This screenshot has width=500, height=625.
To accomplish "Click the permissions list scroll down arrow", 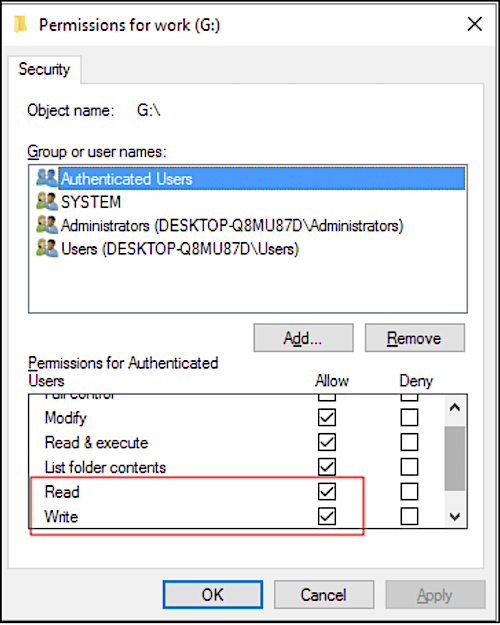I will point(455,517).
